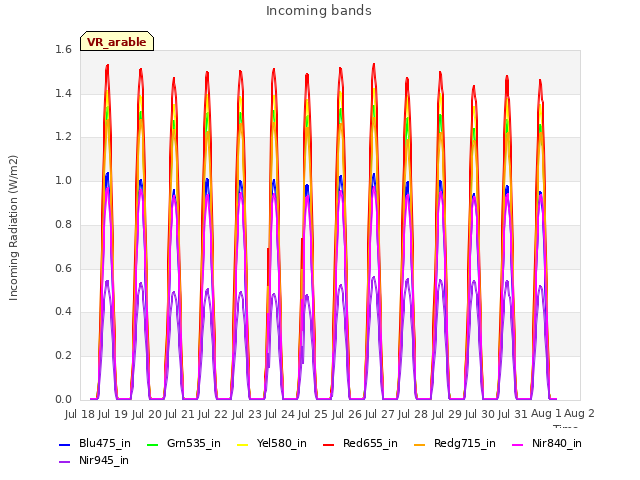
Task: Click the Jul 31 x-axis tick label
Action: click(513, 414)
